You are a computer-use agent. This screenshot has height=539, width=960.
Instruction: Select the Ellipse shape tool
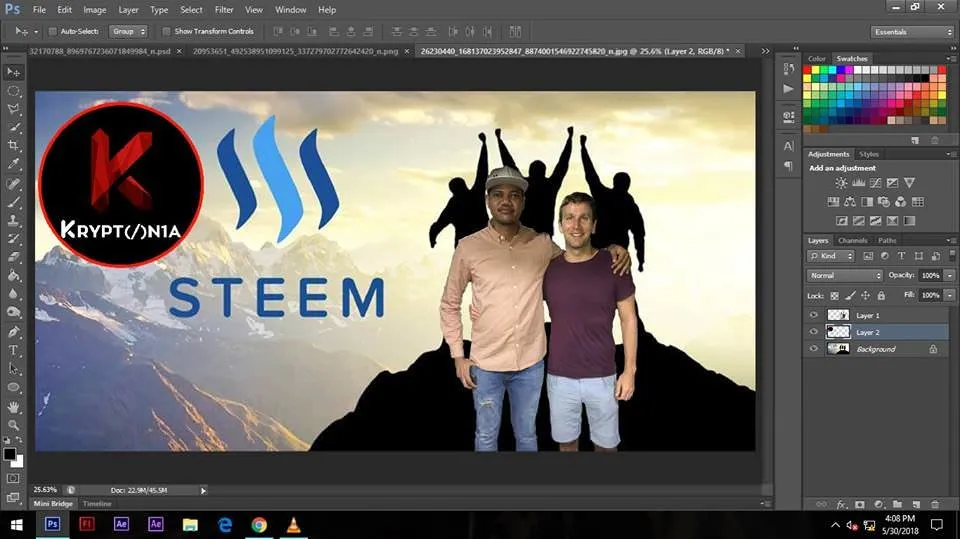click(13, 388)
